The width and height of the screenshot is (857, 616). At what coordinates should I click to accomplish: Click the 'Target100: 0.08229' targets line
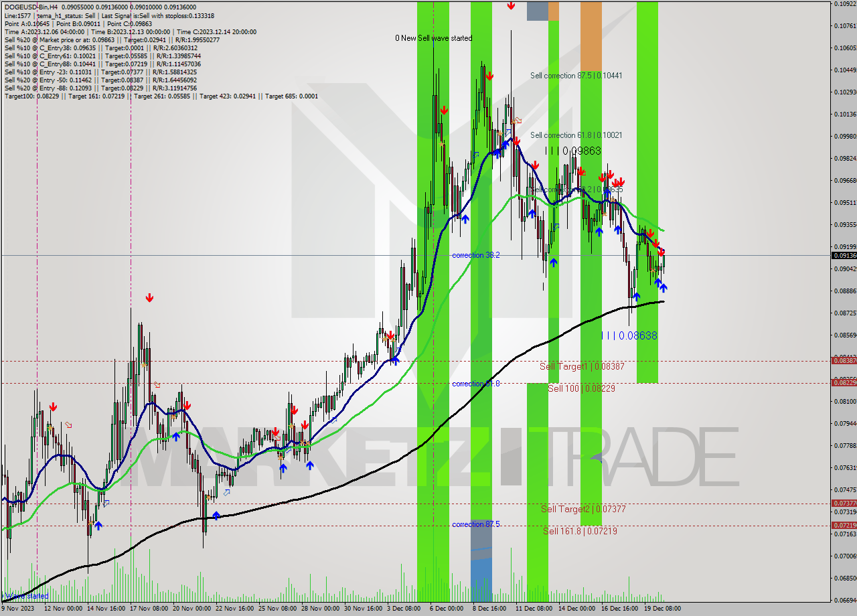161,96
